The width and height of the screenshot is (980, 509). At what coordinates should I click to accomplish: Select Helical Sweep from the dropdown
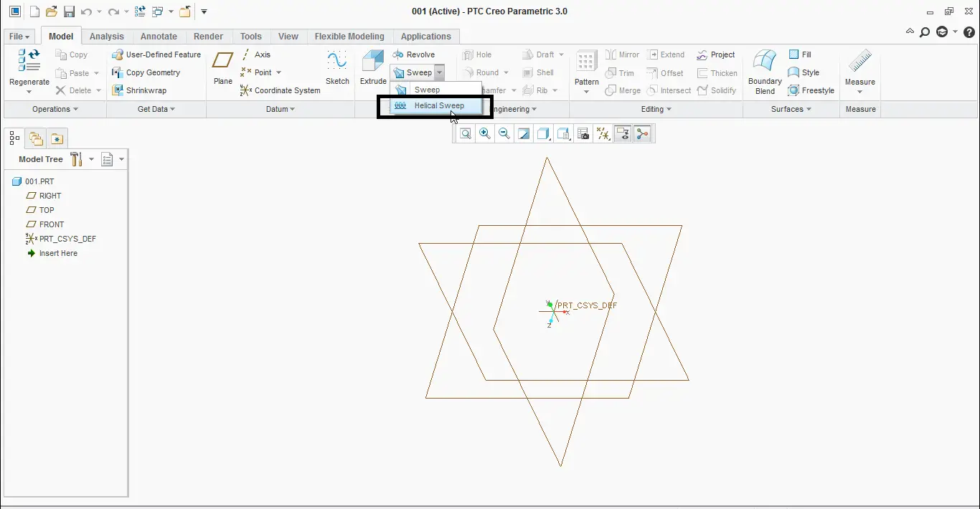click(438, 105)
